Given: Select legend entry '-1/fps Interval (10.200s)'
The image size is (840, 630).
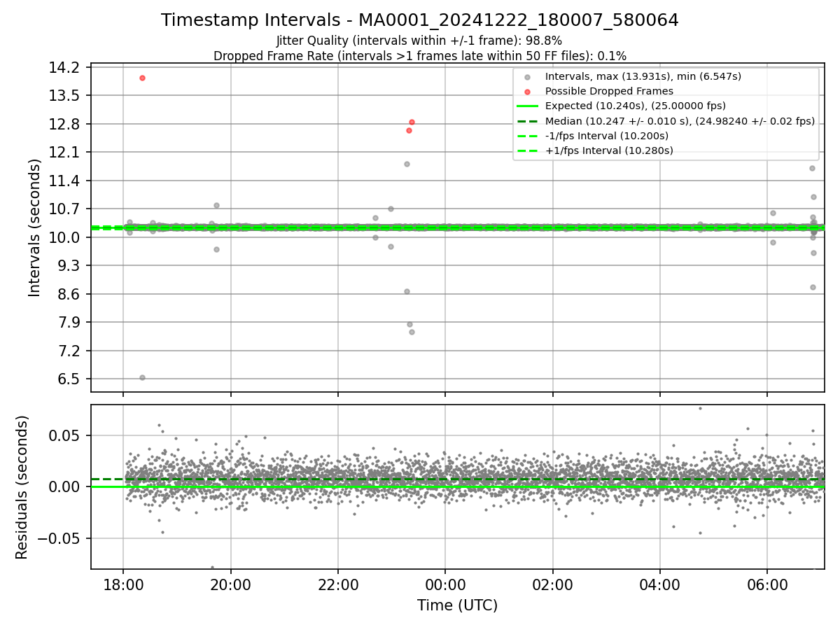Looking at the screenshot, I should 607,136.
